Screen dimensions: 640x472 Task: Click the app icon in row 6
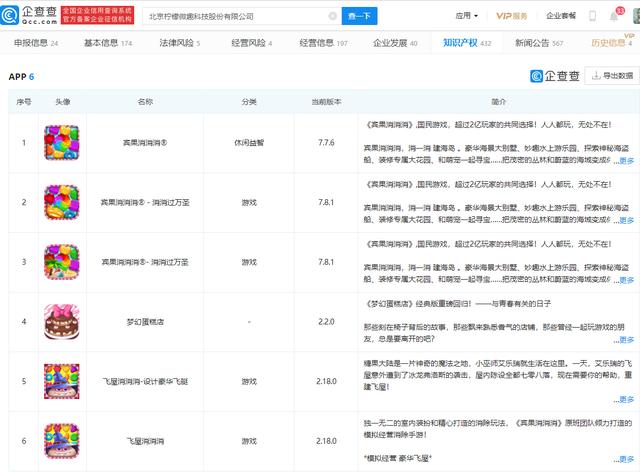62,441
